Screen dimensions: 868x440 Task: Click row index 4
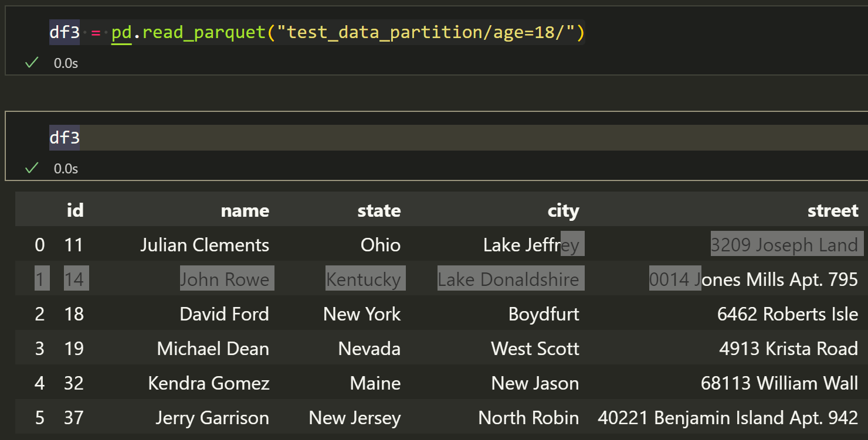tap(39, 383)
